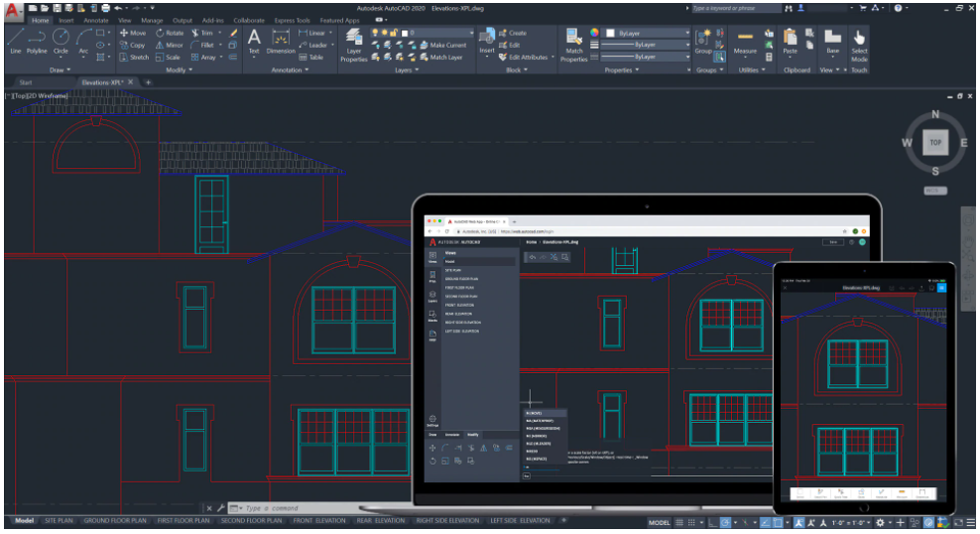
Task: Expand the Properties panel
Action: (x=621, y=70)
